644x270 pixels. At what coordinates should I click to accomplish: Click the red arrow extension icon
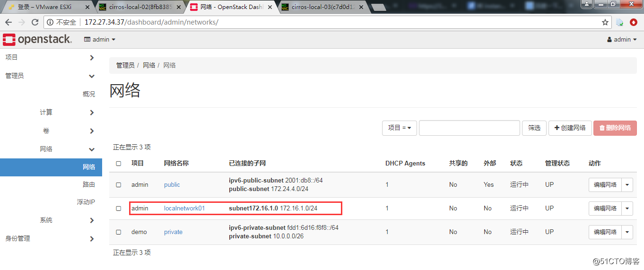pos(634,22)
